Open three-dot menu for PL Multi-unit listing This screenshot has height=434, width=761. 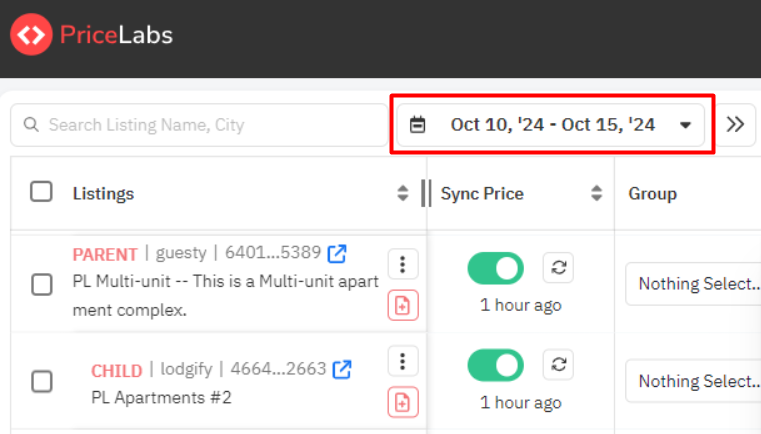403,265
